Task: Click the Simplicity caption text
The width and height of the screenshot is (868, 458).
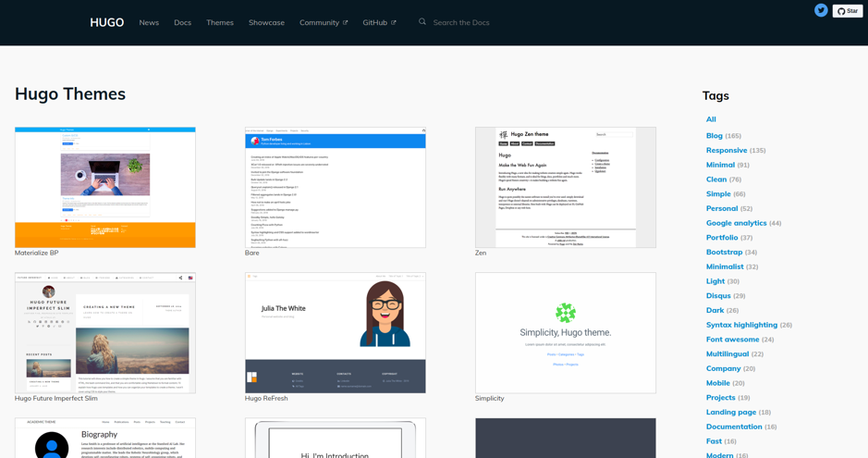Action: 489,398
